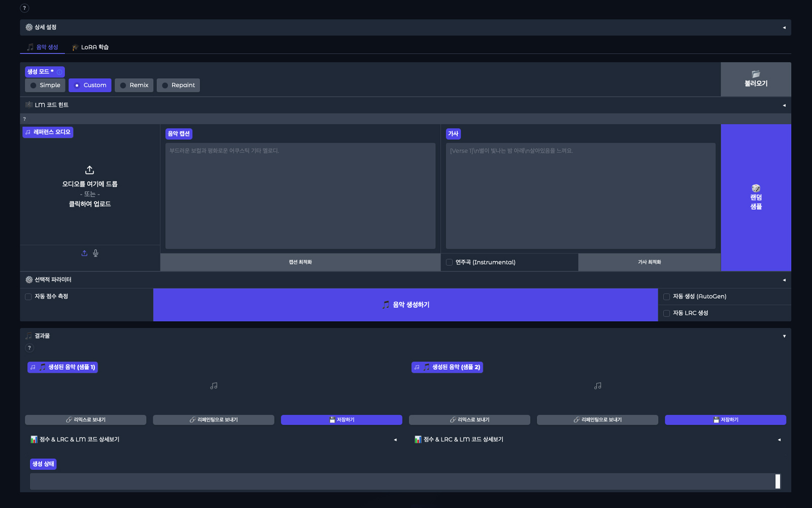Click the 불러오기 folder load button
The width and height of the screenshot is (812, 508).
pyautogui.click(x=756, y=79)
